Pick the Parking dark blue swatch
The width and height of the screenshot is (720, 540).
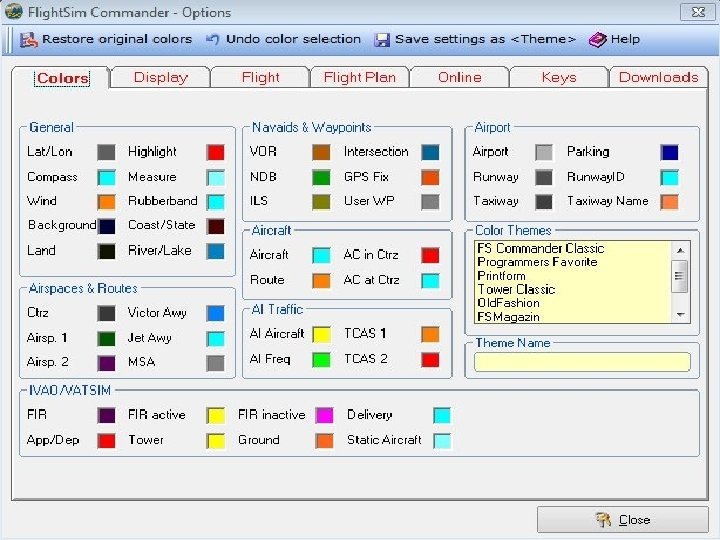pos(669,152)
